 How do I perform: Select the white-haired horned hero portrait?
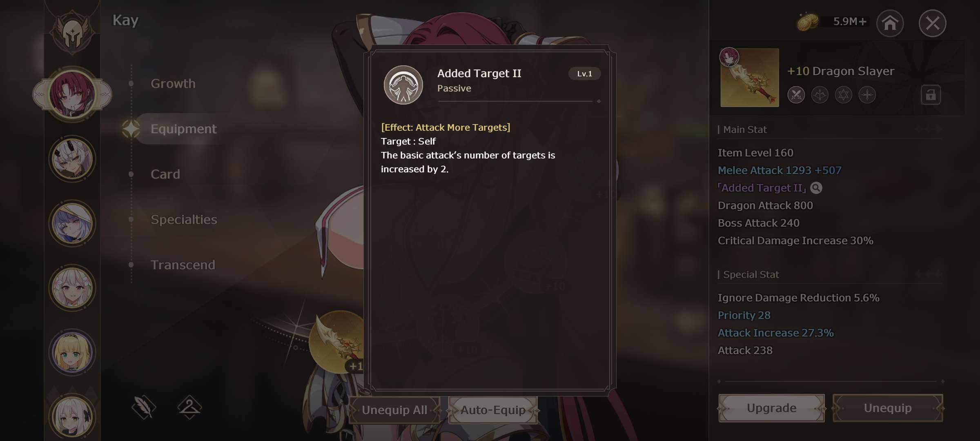coord(72,159)
